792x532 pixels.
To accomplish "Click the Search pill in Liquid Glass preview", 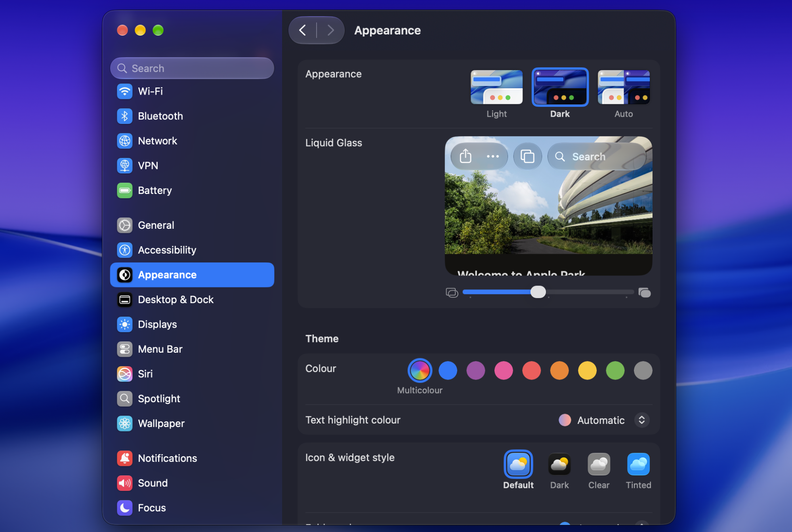I will click(x=597, y=156).
